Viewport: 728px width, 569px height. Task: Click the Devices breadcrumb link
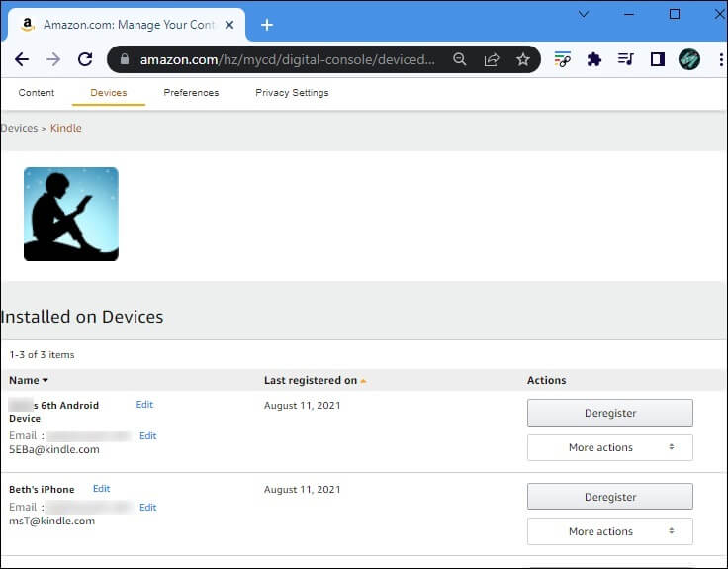[x=19, y=128]
